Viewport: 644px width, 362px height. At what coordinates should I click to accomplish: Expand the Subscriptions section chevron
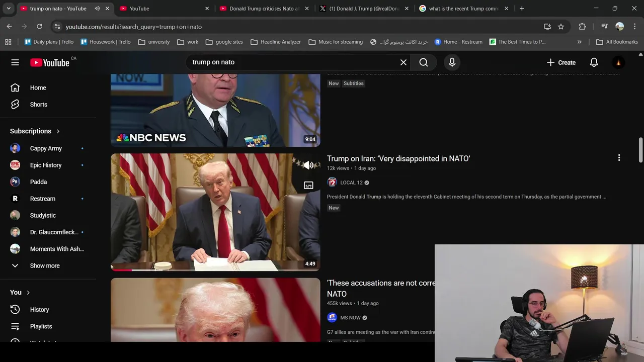click(58, 131)
